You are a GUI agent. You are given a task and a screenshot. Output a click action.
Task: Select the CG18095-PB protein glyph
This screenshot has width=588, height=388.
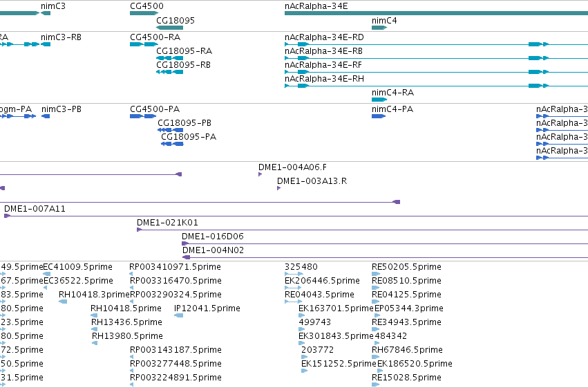click(x=170, y=130)
